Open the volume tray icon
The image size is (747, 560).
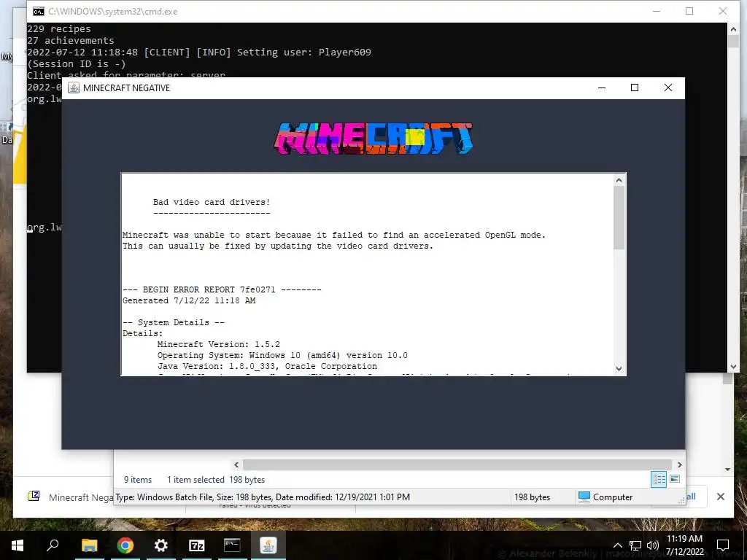[653, 545]
